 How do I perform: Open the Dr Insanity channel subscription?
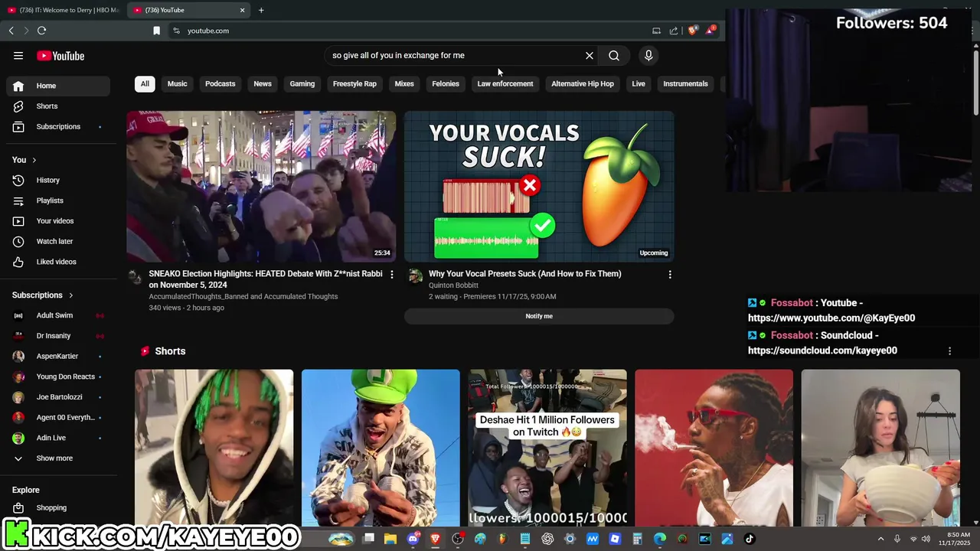[58, 336]
